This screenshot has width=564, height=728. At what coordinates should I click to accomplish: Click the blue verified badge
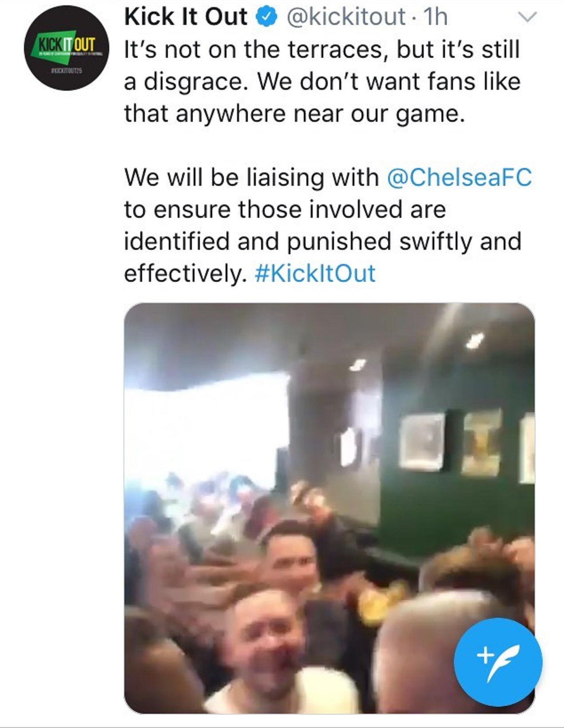click(266, 18)
